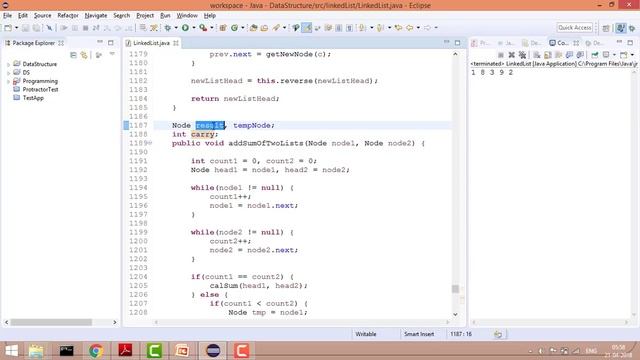Open the Run menu
Image resolution: width=640 pixels, height=360 pixels.
pos(165,16)
